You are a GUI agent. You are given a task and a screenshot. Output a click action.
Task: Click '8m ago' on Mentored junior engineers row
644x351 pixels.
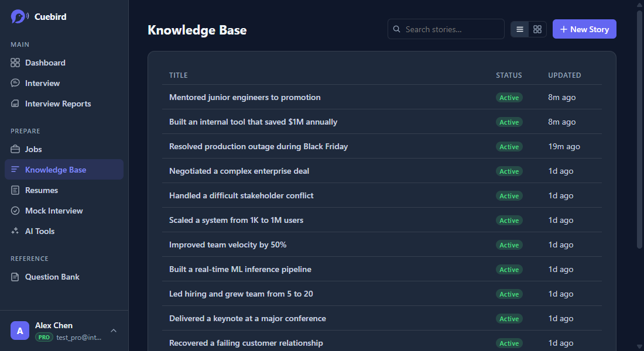(x=562, y=97)
